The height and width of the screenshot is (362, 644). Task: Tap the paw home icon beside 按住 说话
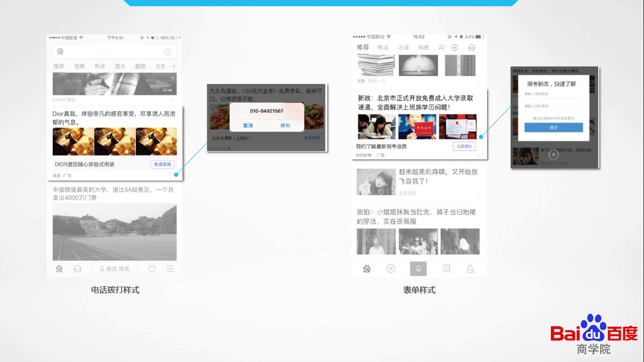[59, 269]
